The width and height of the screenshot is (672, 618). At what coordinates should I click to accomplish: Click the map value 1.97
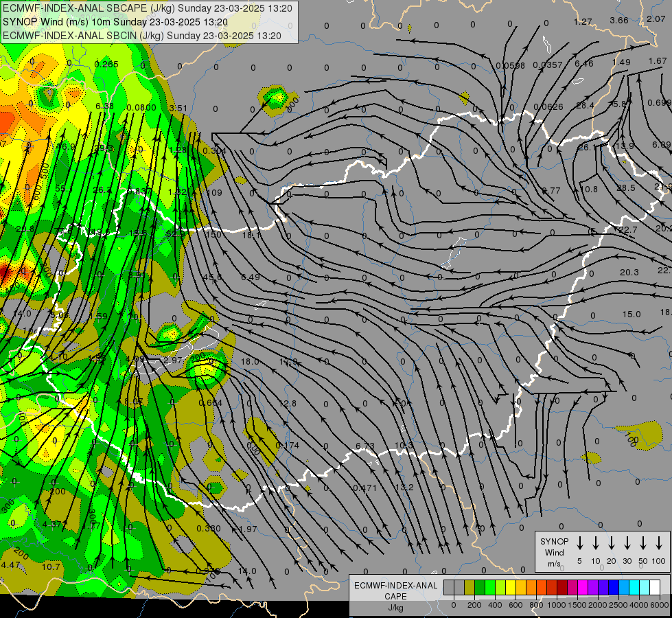click(x=248, y=529)
